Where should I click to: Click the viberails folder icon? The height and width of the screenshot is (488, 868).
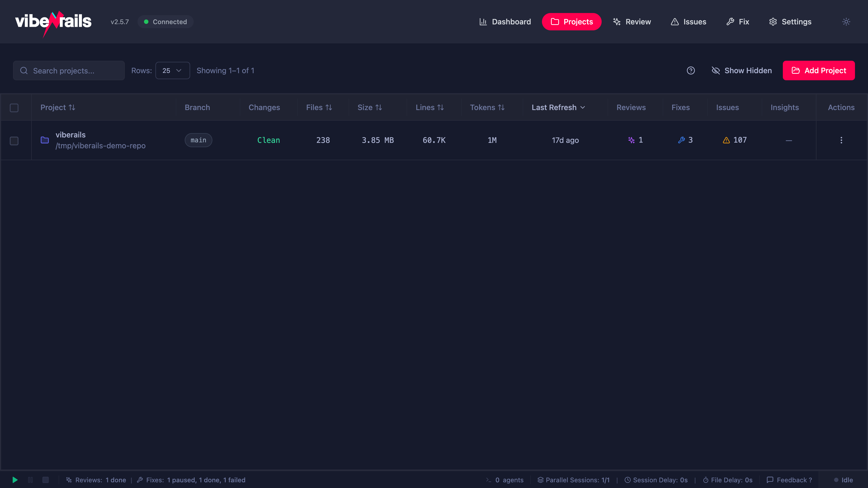pyautogui.click(x=45, y=140)
